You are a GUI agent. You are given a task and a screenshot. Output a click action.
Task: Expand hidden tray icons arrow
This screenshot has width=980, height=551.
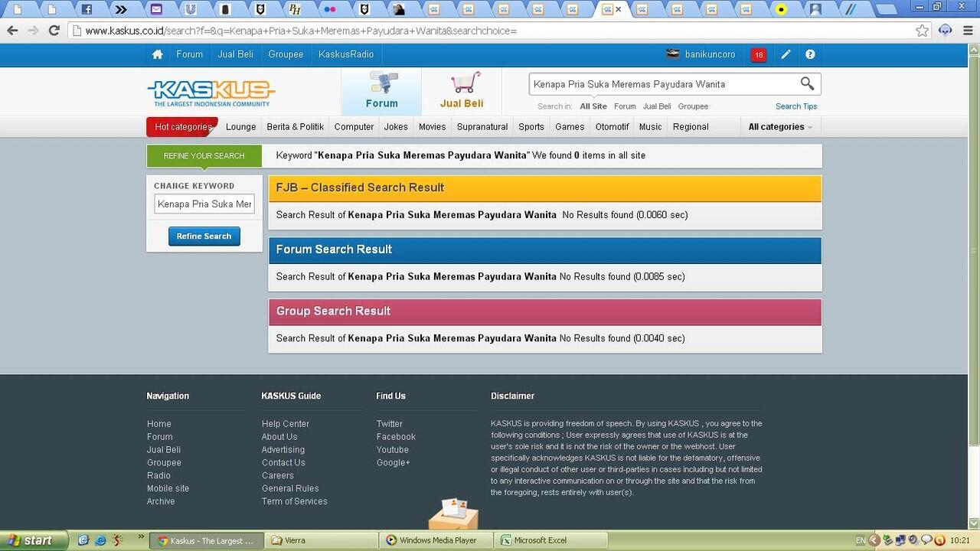click(874, 540)
